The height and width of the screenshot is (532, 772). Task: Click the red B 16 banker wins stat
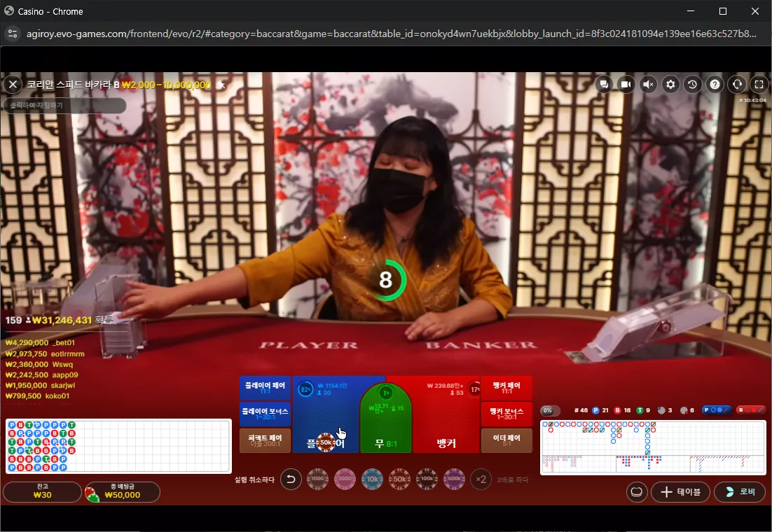[622, 410]
